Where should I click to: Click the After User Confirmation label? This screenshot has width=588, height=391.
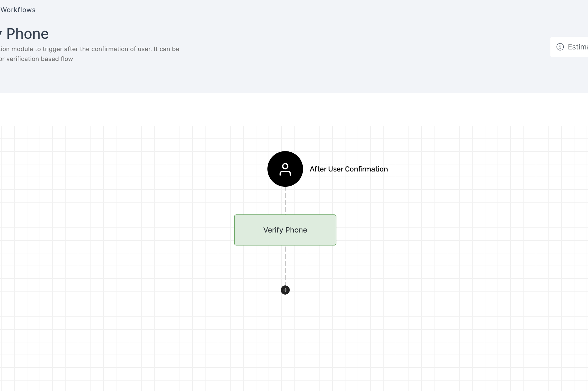pyautogui.click(x=349, y=169)
